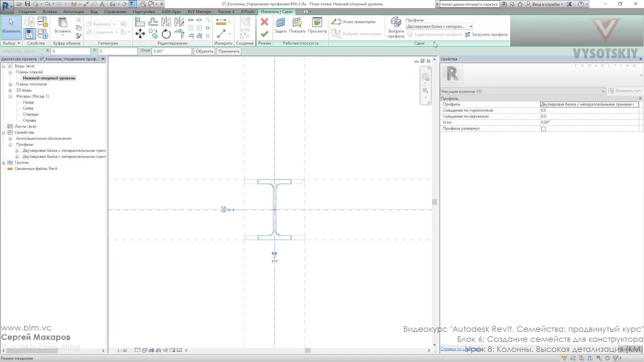The width and height of the screenshot is (644, 362).
Task: Open the Вставка ribbon tab
Action: (49, 12)
